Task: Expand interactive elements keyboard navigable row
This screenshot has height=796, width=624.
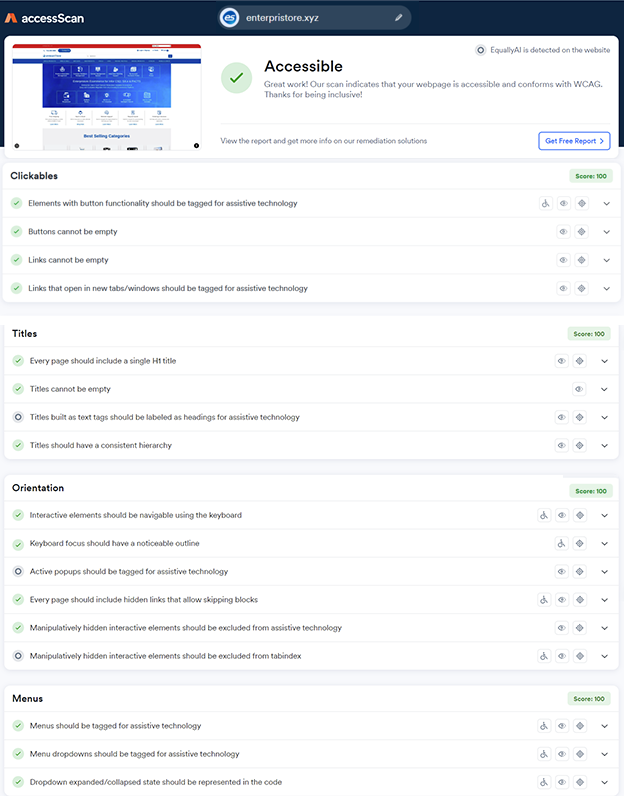Action: click(604, 515)
